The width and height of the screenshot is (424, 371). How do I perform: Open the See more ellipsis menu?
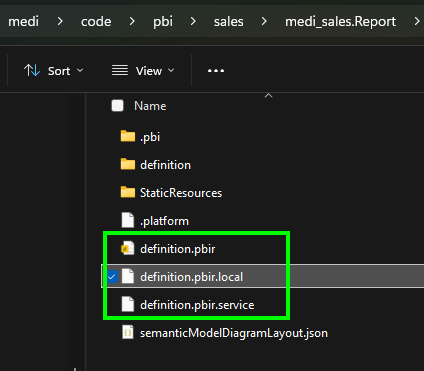click(216, 71)
